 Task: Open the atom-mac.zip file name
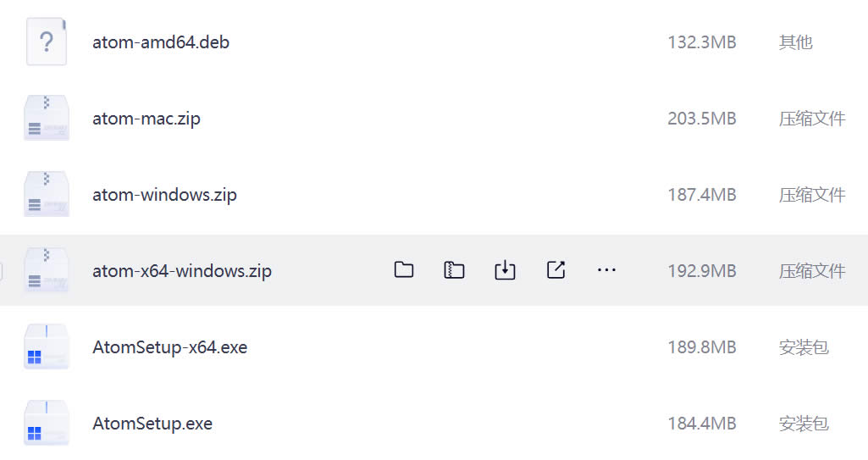click(147, 119)
